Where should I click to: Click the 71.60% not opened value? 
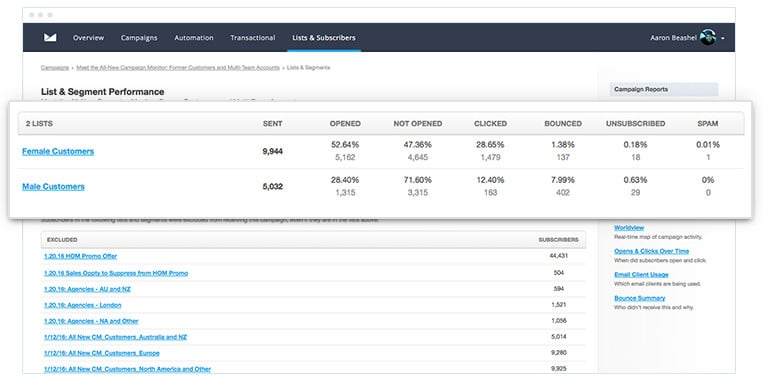(x=418, y=180)
